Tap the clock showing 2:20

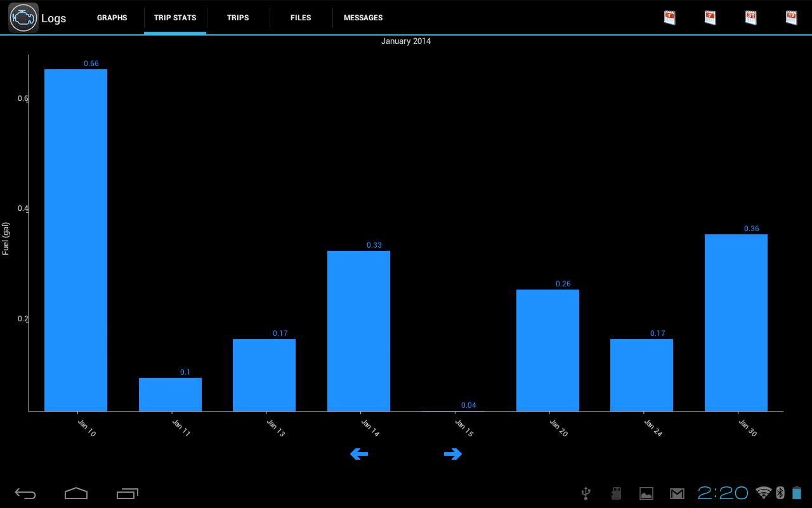click(x=723, y=493)
